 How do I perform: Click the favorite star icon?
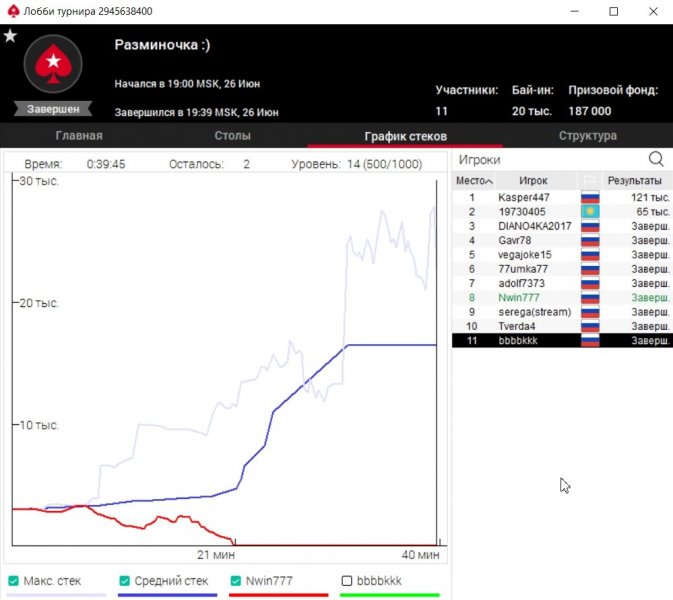[x=10, y=36]
